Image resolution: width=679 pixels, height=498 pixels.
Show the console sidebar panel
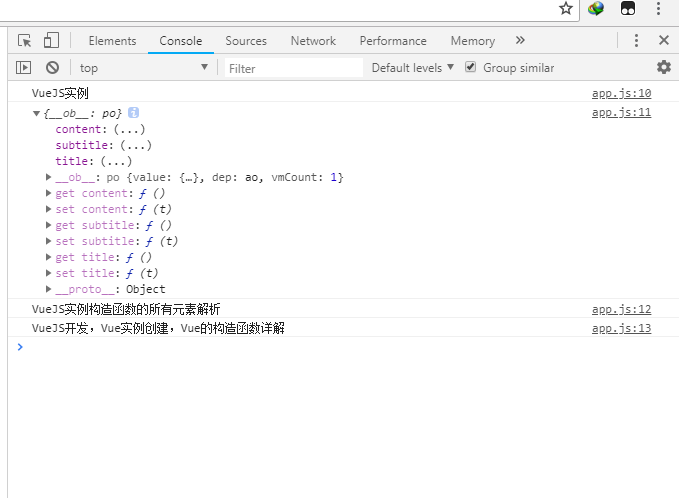[x=23, y=68]
